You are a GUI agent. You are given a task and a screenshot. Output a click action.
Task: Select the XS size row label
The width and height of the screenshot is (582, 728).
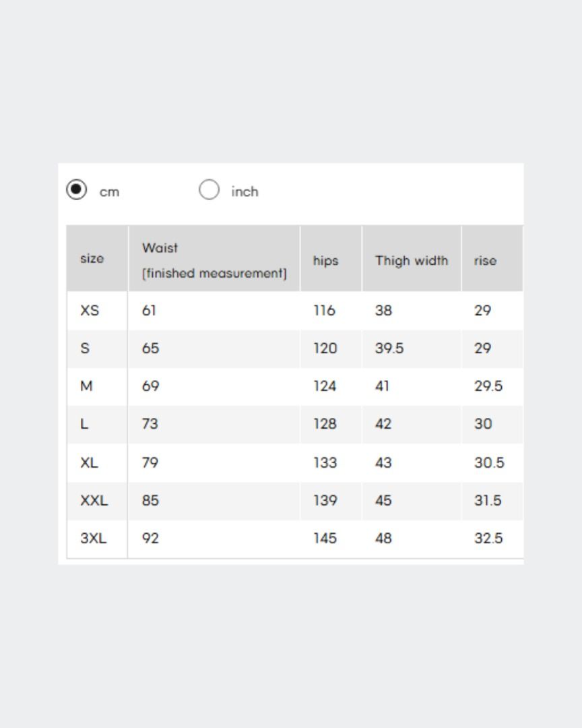coord(90,310)
